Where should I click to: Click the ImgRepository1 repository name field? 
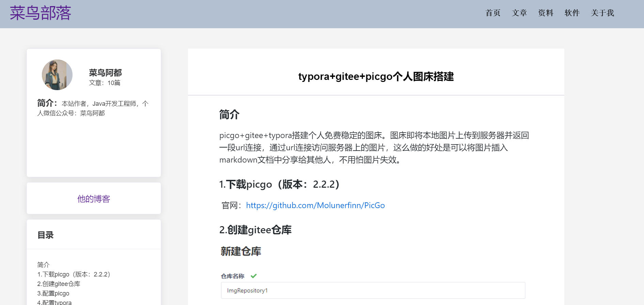(373, 290)
